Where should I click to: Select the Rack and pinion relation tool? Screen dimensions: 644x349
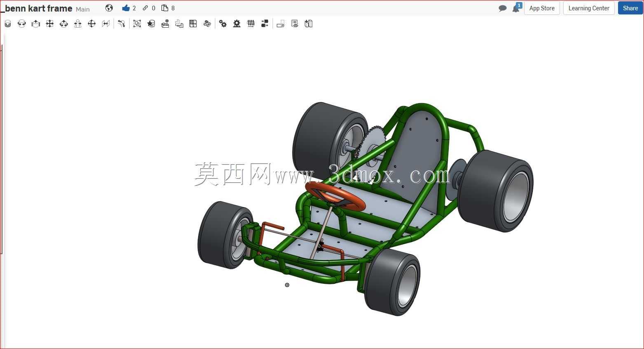(237, 24)
